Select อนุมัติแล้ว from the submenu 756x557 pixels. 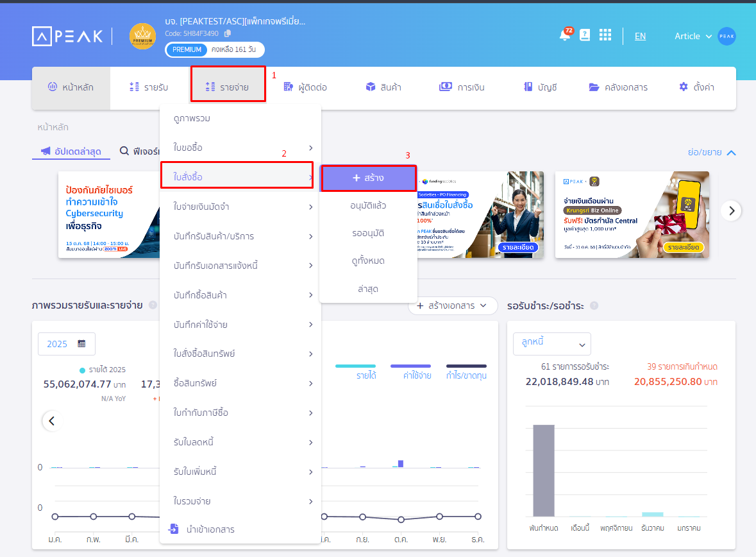click(x=368, y=205)
